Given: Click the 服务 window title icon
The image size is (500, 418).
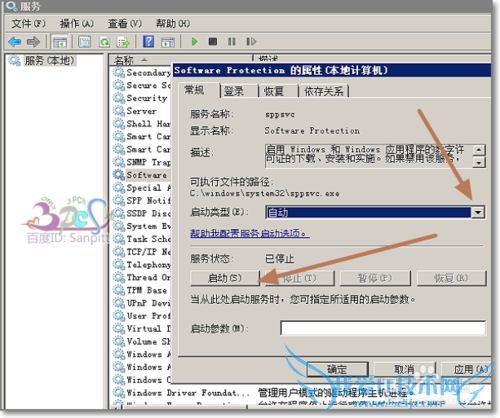Looking at the screenshot, I should click(12, 6).
